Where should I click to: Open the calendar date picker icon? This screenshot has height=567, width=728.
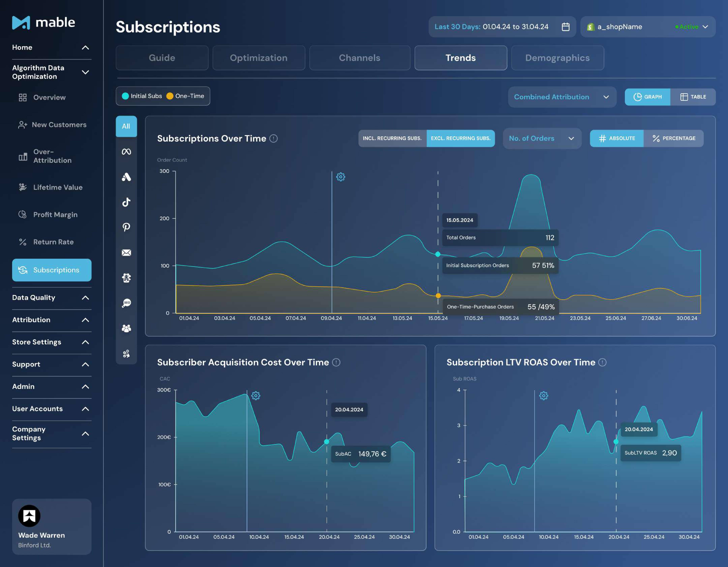565,27
